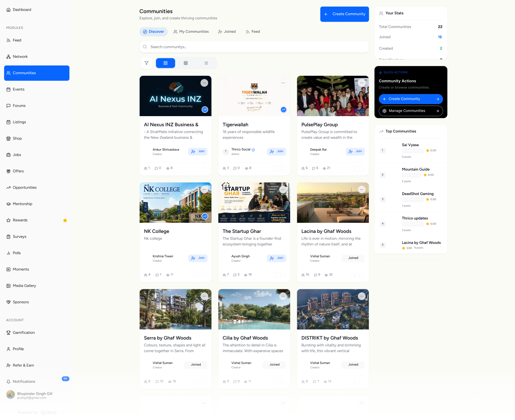Open the Feed tab in Communities
Image resolution: width=515 pixels, height=420 pixels.
coord(253,31)
